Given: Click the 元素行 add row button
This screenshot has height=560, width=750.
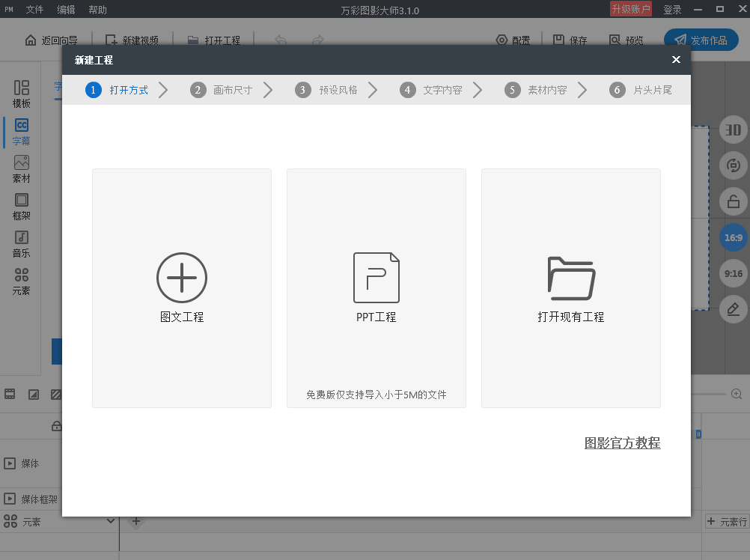Looking at the screenshot, I should tap(727, 522).
